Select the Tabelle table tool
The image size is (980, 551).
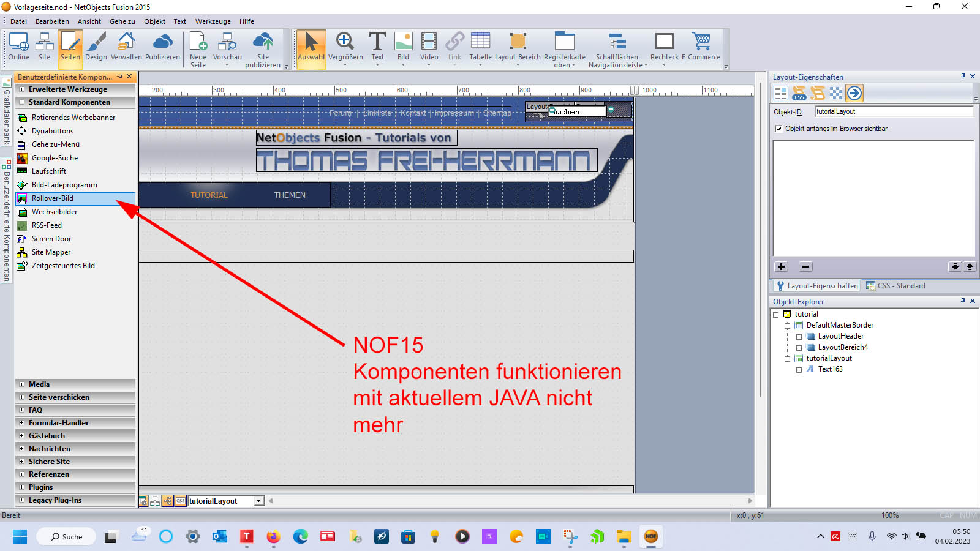tap(480, 50)
